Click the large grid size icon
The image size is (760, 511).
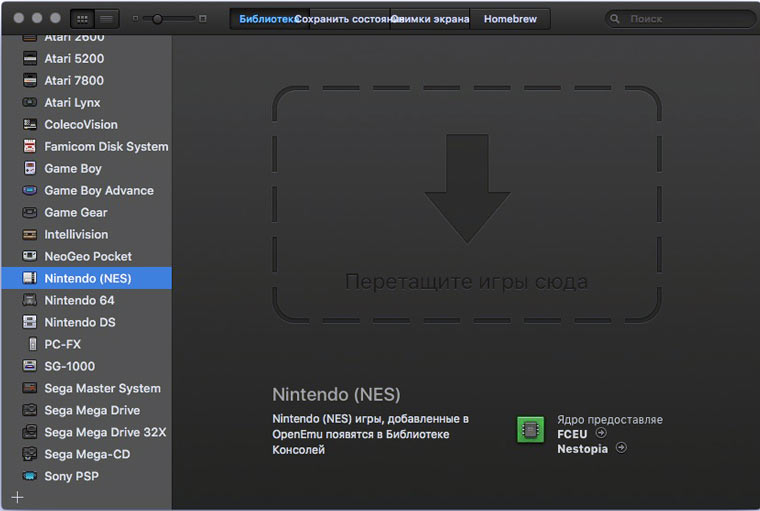click(203, 19)
